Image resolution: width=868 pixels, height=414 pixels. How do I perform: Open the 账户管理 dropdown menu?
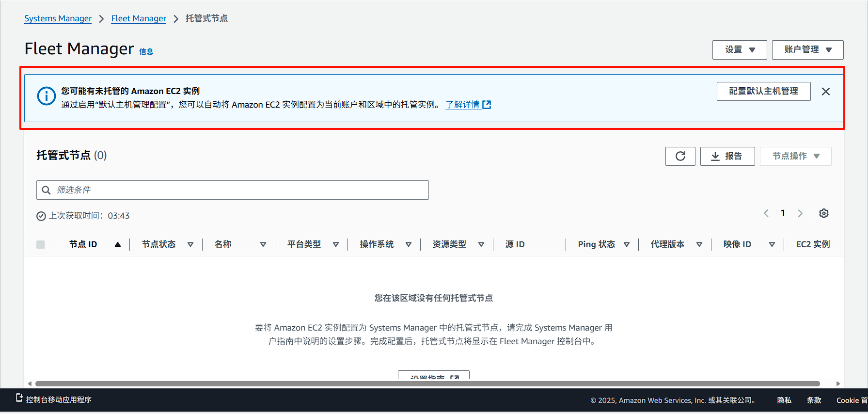click(807, 50)
